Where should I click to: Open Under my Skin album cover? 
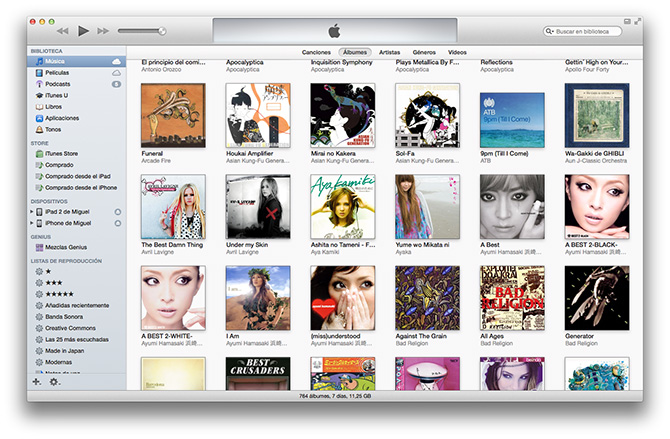coord(258,206)
